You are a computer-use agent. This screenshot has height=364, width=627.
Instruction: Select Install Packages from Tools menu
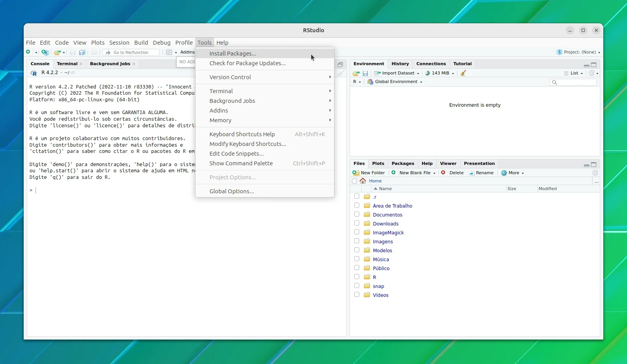point(265,54)
